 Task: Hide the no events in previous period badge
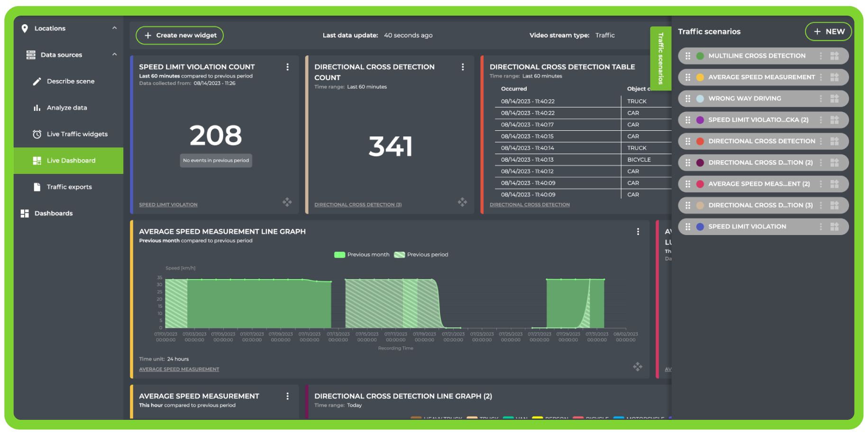(216, 160)
